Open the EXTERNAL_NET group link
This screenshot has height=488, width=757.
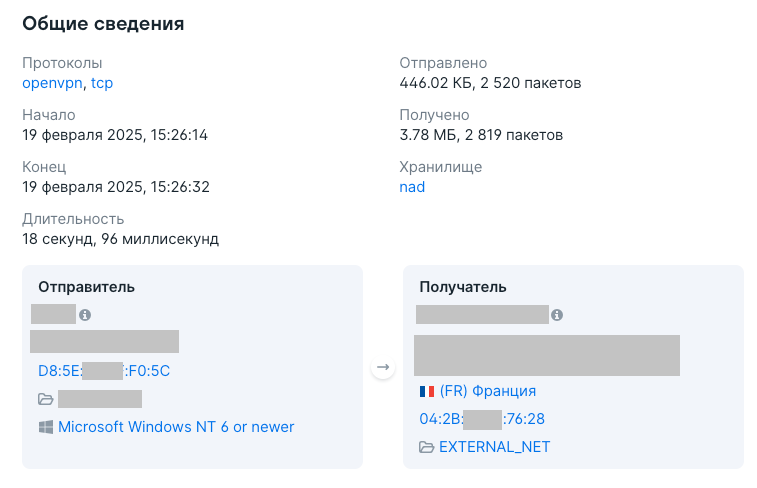click(494, 447)
